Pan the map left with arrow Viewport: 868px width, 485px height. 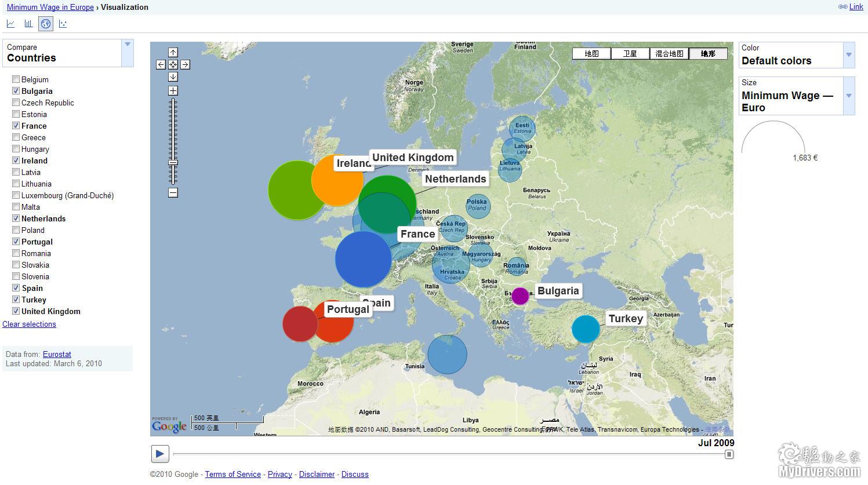pyautogui.click(x=161, y=65)
